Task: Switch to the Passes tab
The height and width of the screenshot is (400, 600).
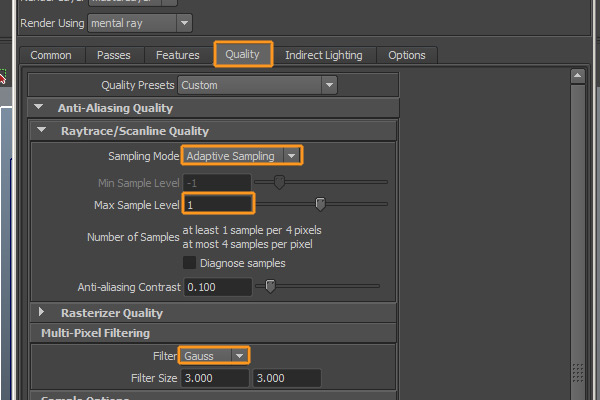Action: pyautogui.click(x=114, y=55)
